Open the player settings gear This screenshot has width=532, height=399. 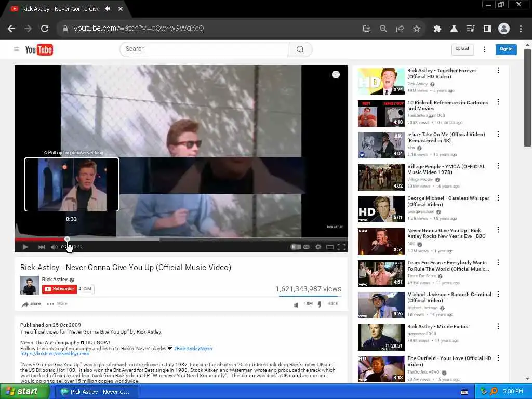[x=318, y=247]
